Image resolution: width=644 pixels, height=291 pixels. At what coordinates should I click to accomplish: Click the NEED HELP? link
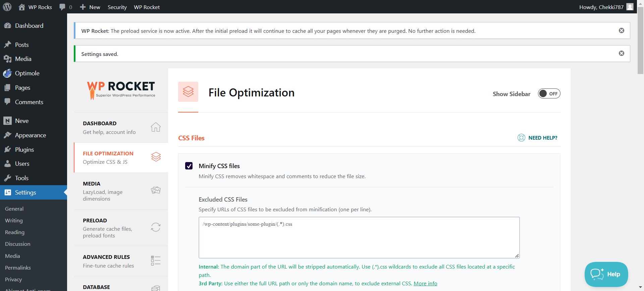(543, 138)
